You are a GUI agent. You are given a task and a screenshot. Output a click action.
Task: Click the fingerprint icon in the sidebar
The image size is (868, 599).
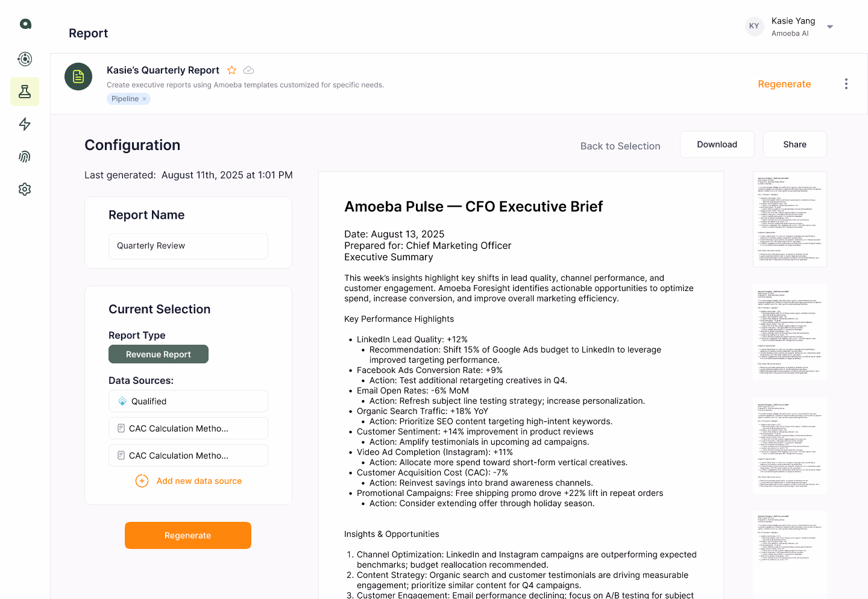tap(25, 157)
